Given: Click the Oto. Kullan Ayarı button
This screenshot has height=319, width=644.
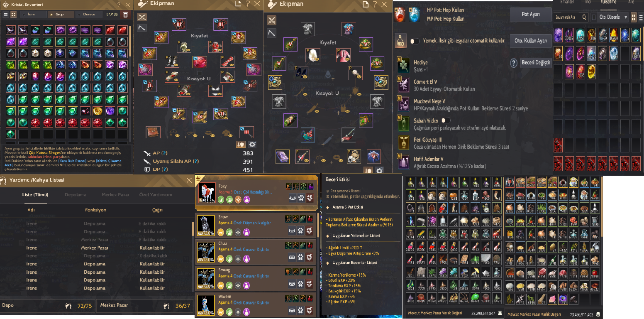Looking at the screenshot, I should click(x=530, y=41).
